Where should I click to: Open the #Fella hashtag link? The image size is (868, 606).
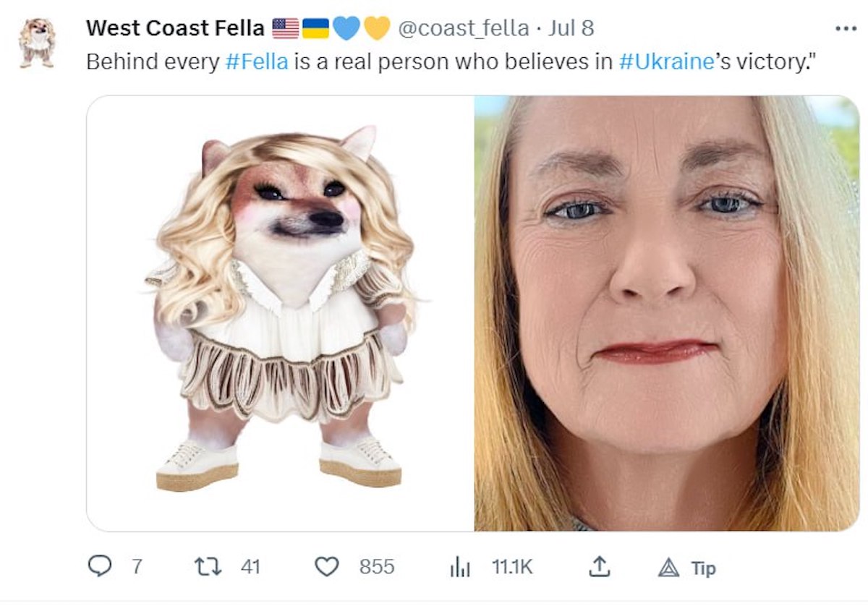pyautogui.click(x=257, y=61)
